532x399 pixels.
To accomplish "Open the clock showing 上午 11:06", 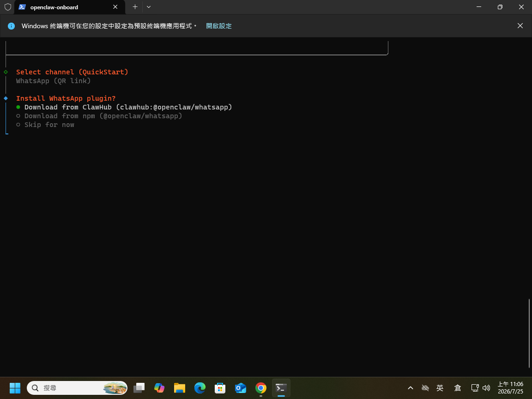I will point(510,388).
